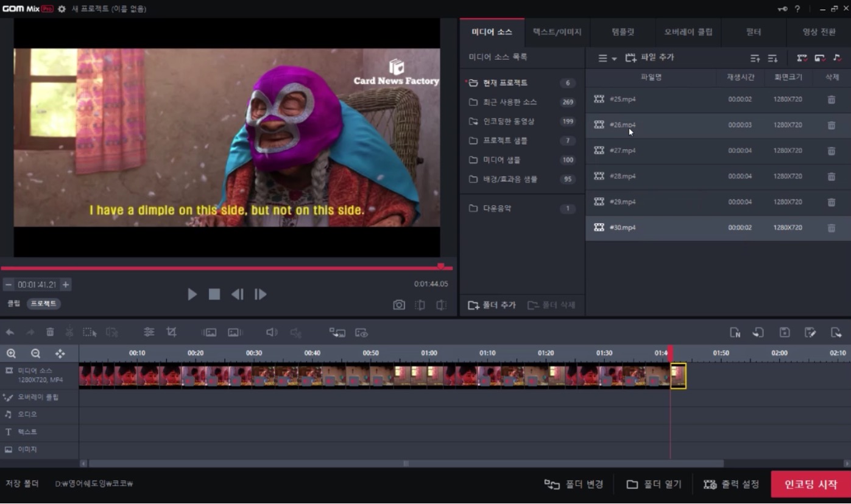
Task: Click the save-as floppy with pencil icon
Action: [x=810, y=332]
